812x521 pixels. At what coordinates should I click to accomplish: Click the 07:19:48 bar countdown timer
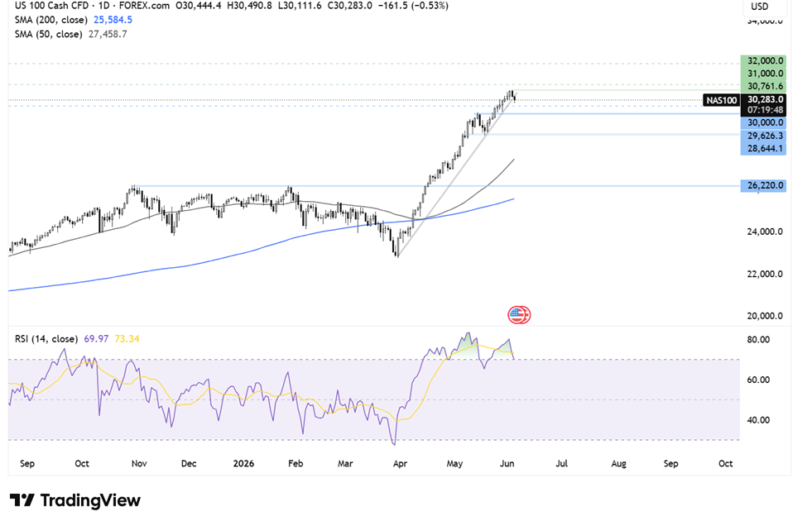pos(763,110)
